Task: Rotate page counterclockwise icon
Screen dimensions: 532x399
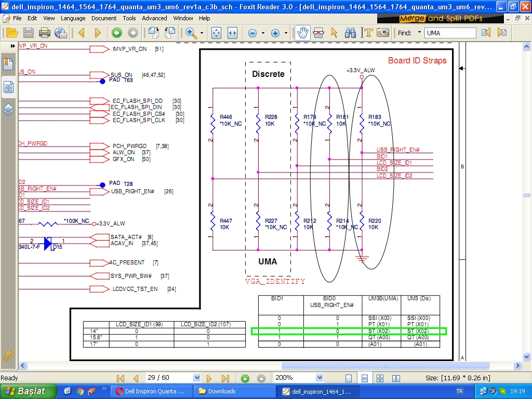Action: [170, 33]
